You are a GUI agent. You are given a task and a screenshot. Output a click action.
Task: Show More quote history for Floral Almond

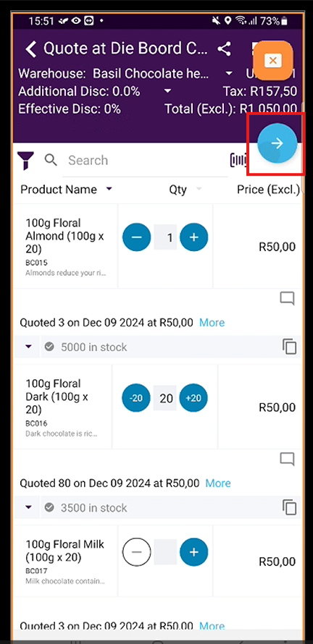[212, 323]
